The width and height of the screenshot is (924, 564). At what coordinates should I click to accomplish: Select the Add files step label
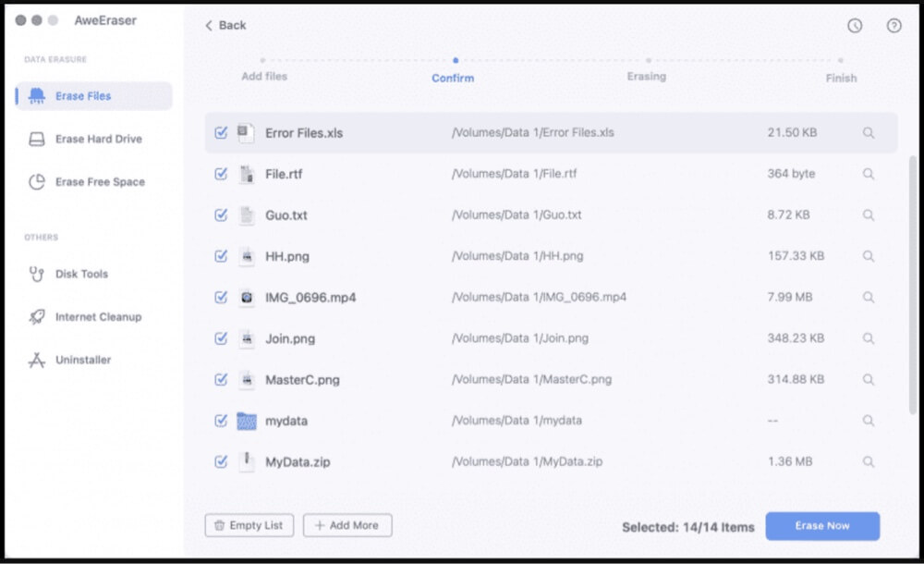click(x=265, y=78)
